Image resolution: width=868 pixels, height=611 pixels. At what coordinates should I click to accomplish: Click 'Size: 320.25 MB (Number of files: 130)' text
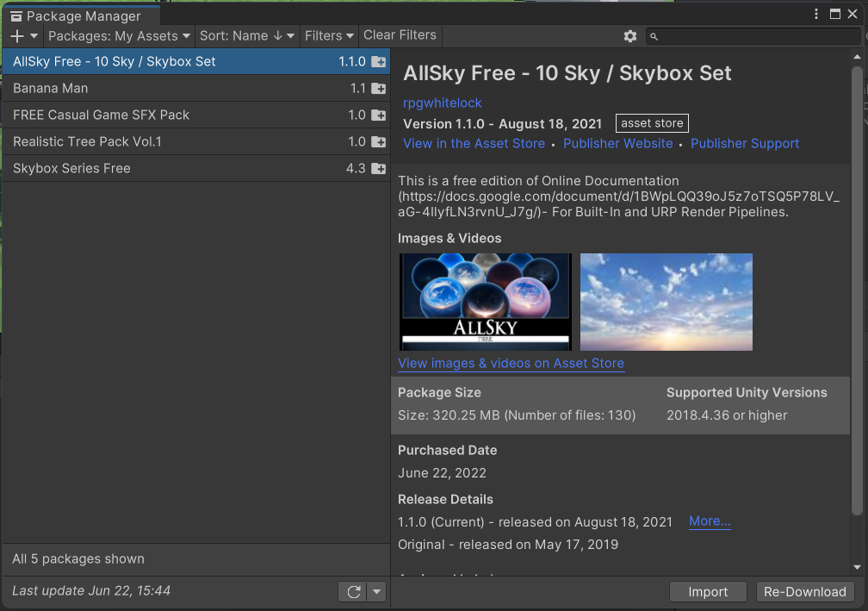(x=517, y=415)
